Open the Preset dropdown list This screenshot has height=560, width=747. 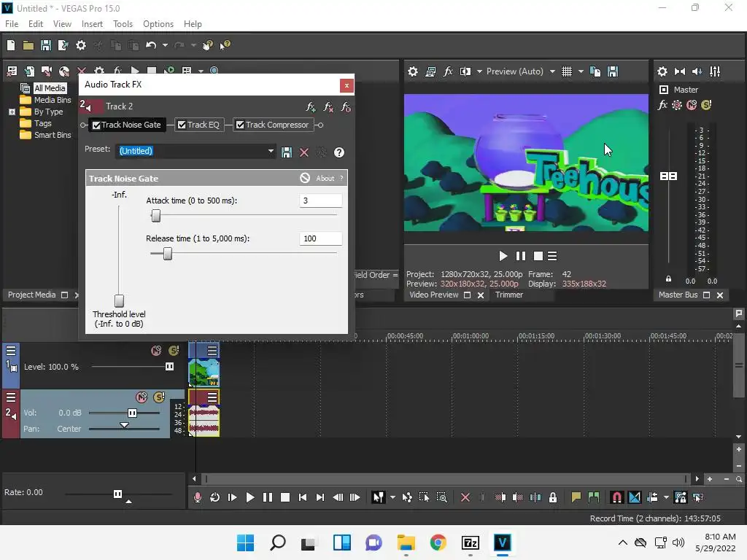271,152
